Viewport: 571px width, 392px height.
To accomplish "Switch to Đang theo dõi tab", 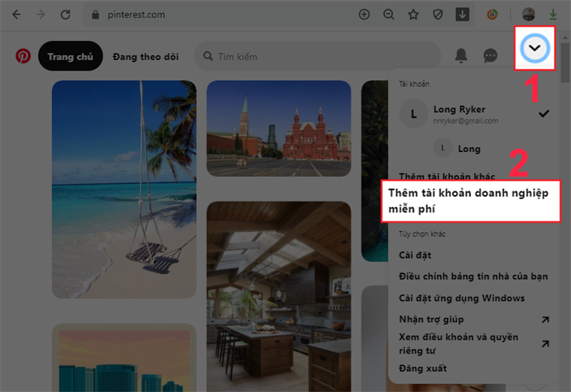I will click(146, 57).
